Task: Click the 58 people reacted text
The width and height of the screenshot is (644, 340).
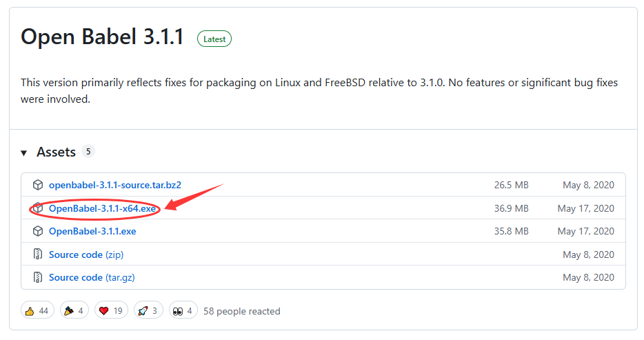Action: 242,311
